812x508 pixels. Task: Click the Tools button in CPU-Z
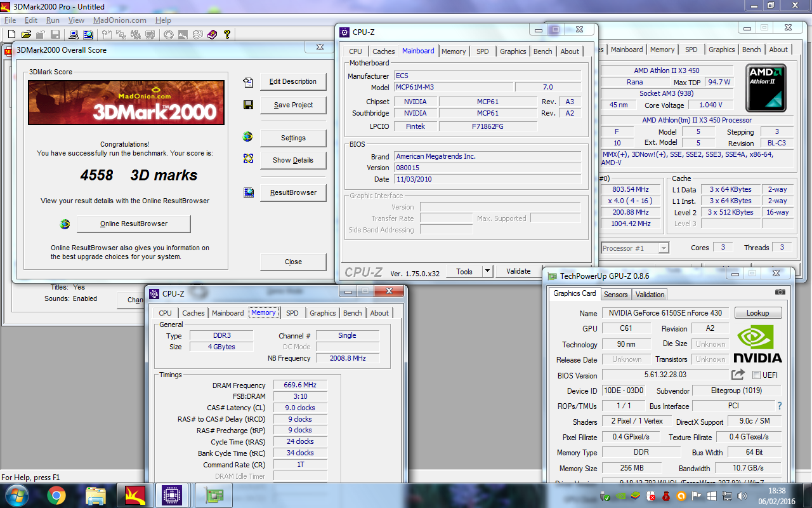[x=464, y=271]
